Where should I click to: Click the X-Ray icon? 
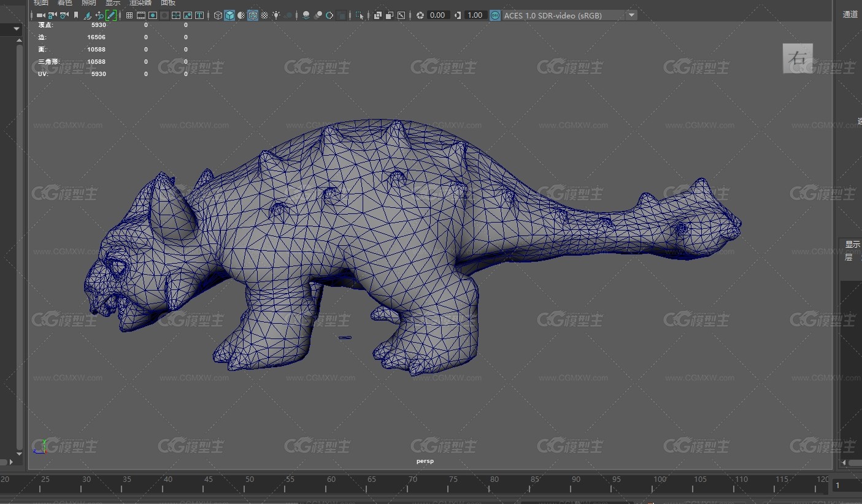point(378,15)
